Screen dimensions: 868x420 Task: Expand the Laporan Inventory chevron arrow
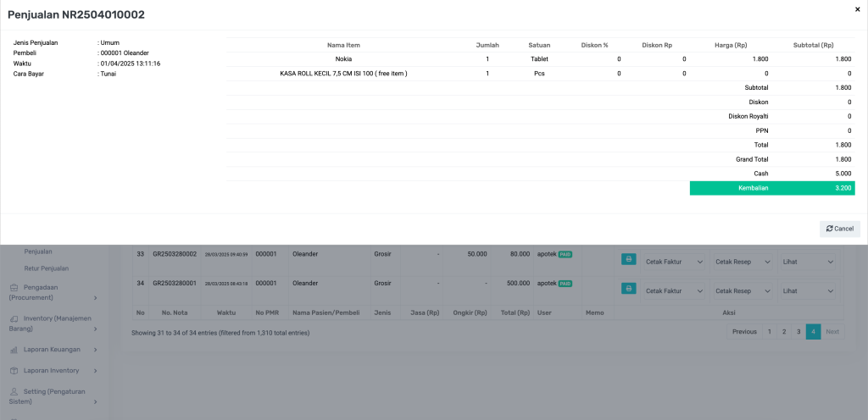pyautogui.click(x=95, y=371)
